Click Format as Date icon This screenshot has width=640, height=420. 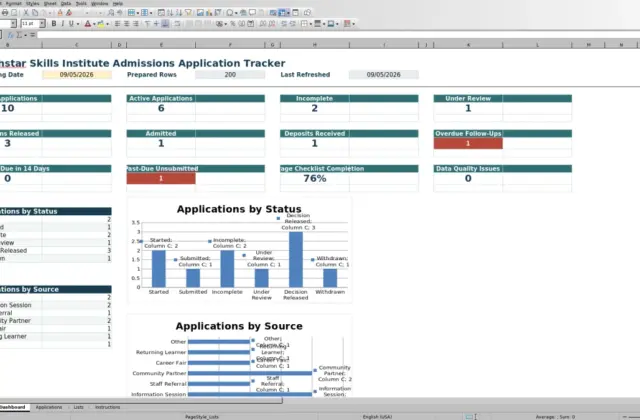coord(251,24)
